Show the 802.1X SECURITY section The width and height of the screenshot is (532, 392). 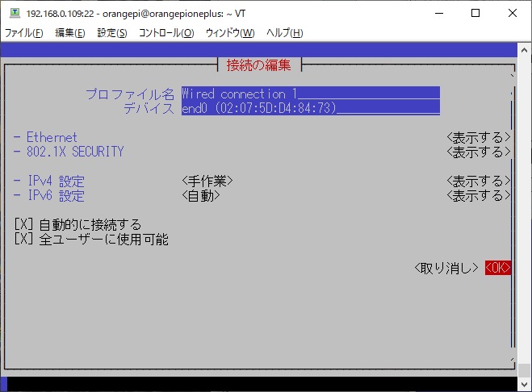point(479,152)
